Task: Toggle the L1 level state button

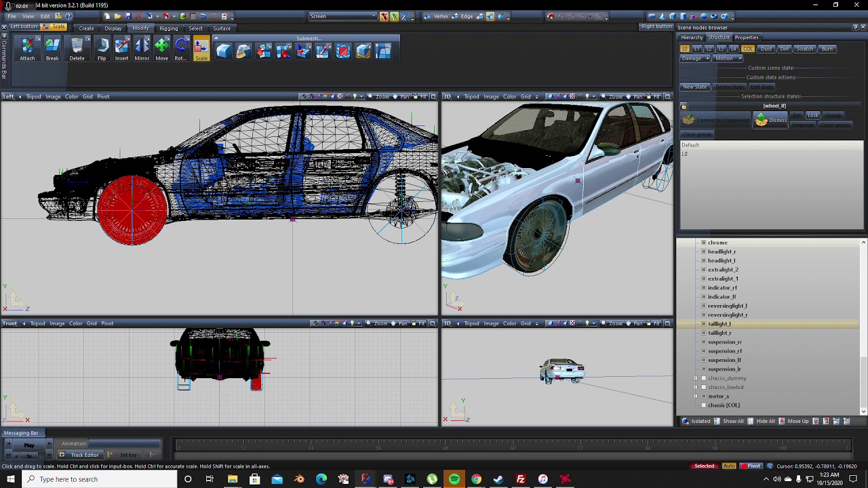Action: pos(696,49)
